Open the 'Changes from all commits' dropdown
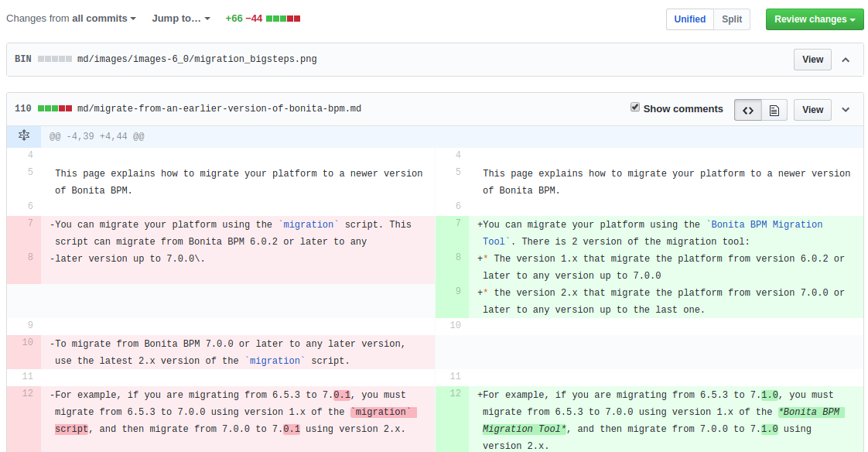The height and width of the screenshot is (452, 868). pyautogui.click(x=71, y=19)
